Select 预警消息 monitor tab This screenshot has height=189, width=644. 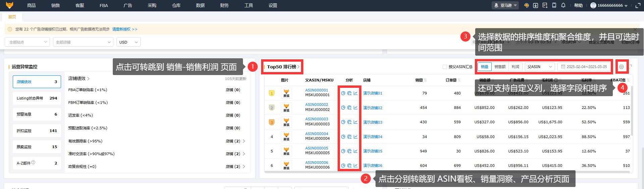click(37, 114)
